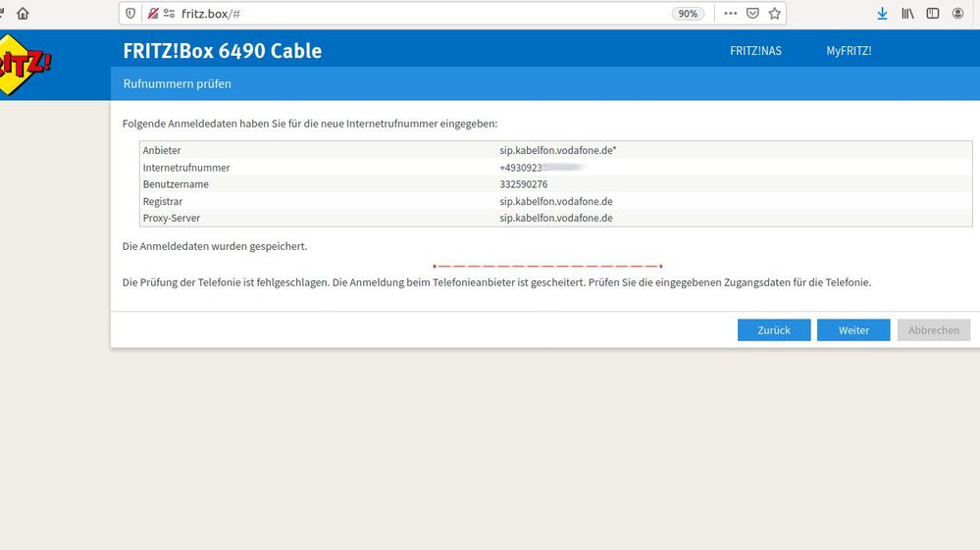Click 'Die Anmeldedaten wurden gespeichert.' text
Screen dimensions: 980x550
(215, 247)
